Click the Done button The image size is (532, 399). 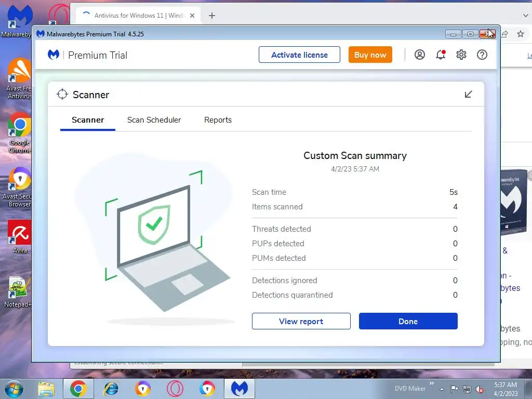408,321
